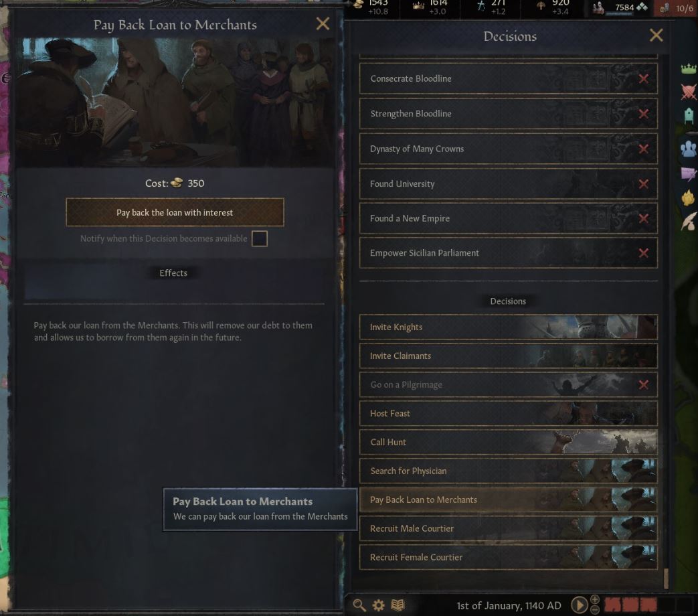
Task: Open the Intrigue letter and dagger icon
Action: point(689,173)
